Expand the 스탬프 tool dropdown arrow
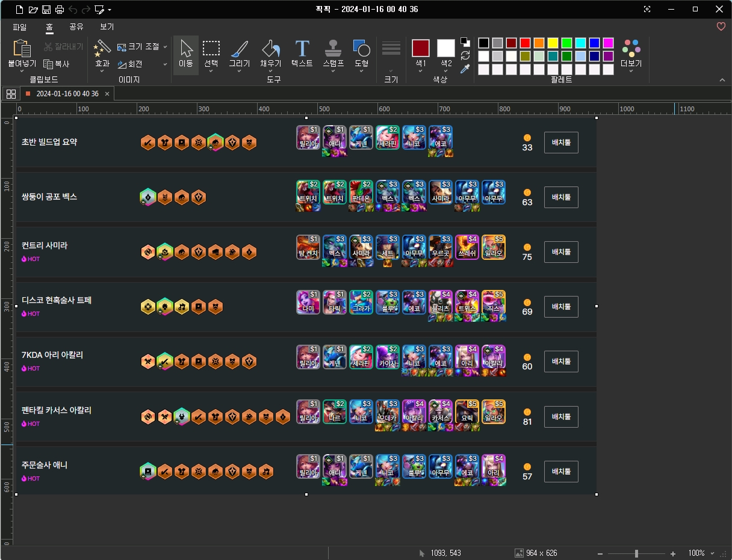 pos(333,71)
